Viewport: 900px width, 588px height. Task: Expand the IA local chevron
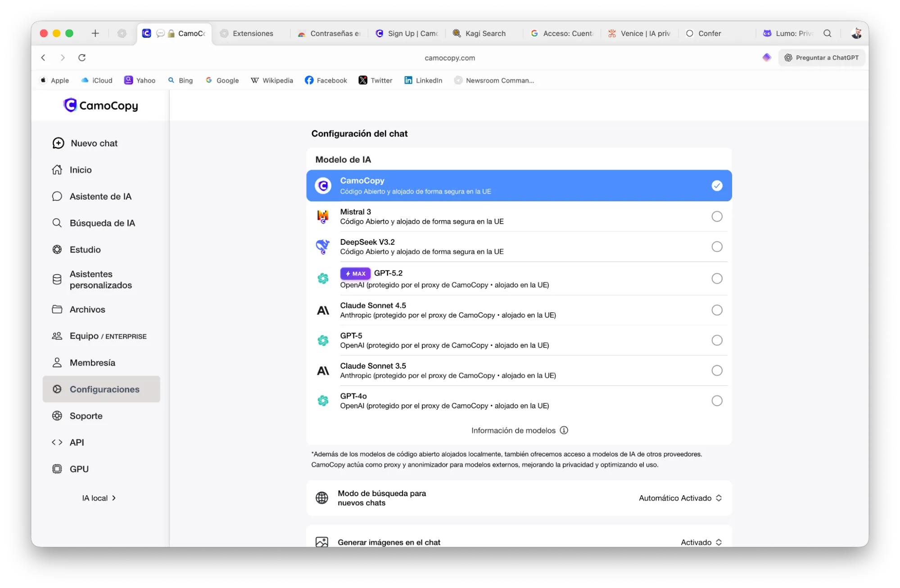coord(114,498)
